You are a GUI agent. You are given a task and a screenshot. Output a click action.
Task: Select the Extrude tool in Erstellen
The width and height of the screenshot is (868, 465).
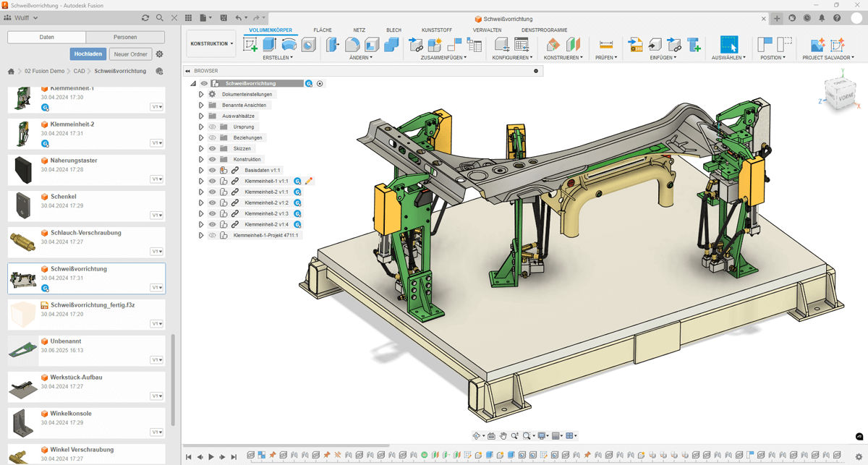coord(268,44)
